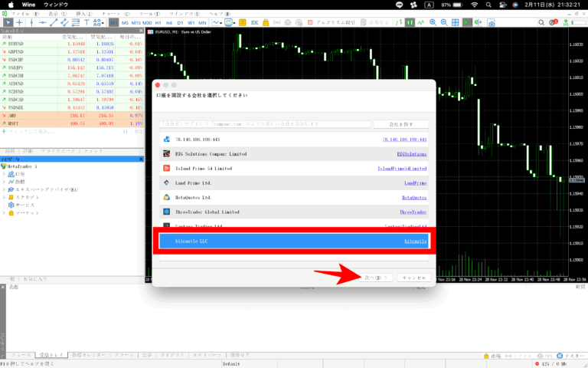The width and height of the screenshot is (588, 368).
Task: Expand the エキスパートアドバイザ tree node
Action: point(4,190)
